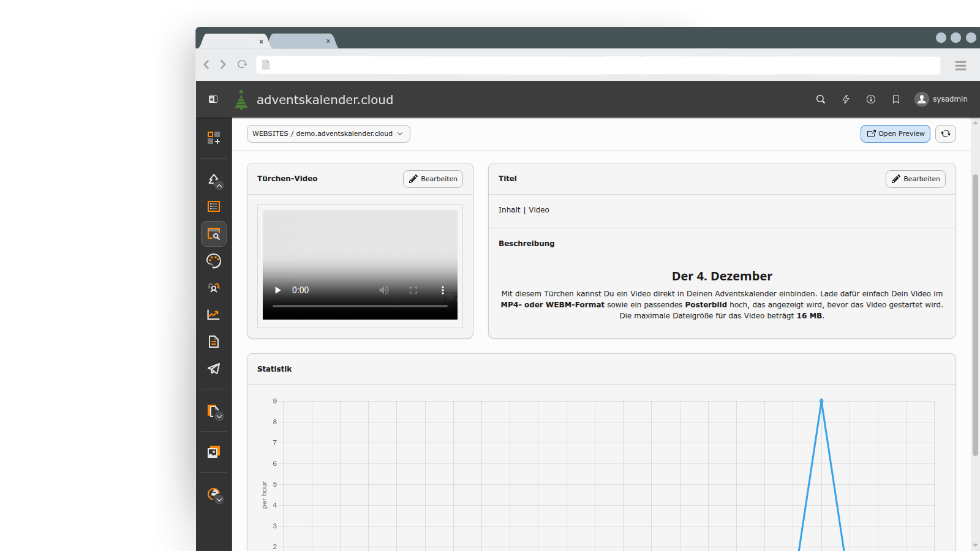This screenshot has height=551, width=980.
Task: Mute the video with speaker icon
Action: (384, 290)
